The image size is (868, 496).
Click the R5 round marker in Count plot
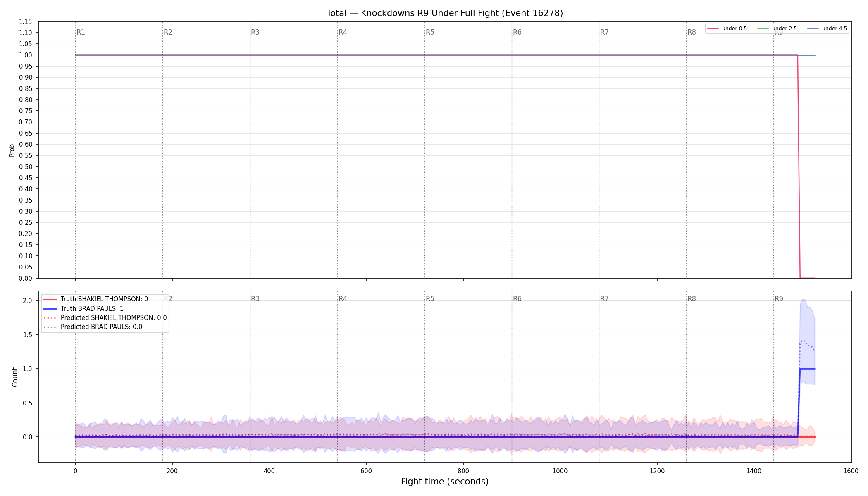click(x=430, y=299)
